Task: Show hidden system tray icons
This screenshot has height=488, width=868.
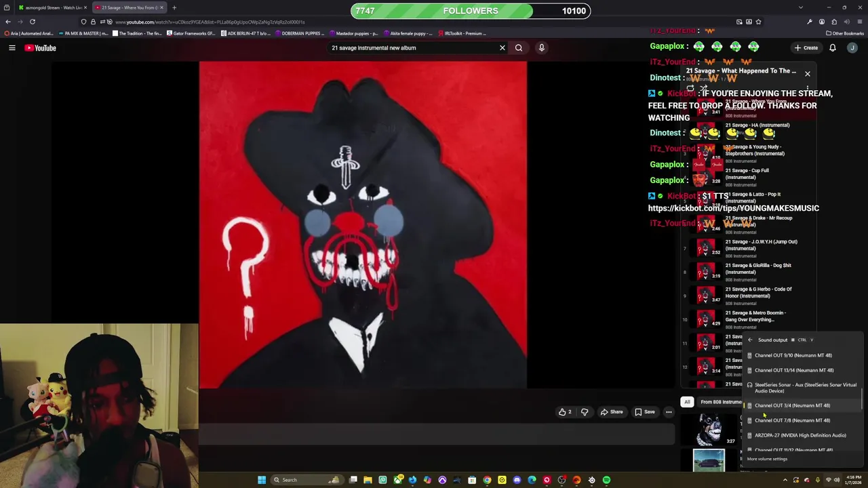Action: click(x=785, y=480)
